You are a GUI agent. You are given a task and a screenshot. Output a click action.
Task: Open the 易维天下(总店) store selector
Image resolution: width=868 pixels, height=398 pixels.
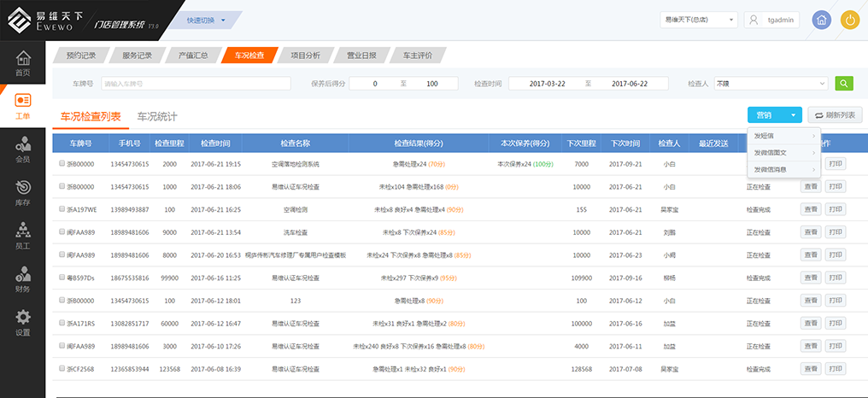pos(698,20)
